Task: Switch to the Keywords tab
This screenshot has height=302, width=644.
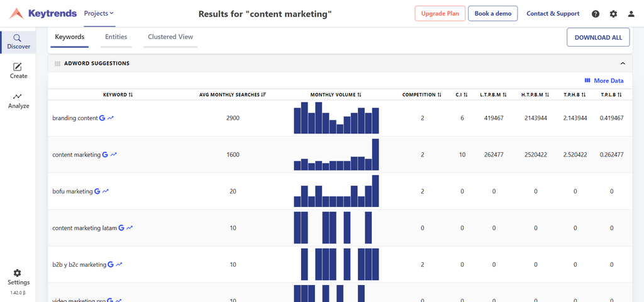Action: tap(69, 37)
